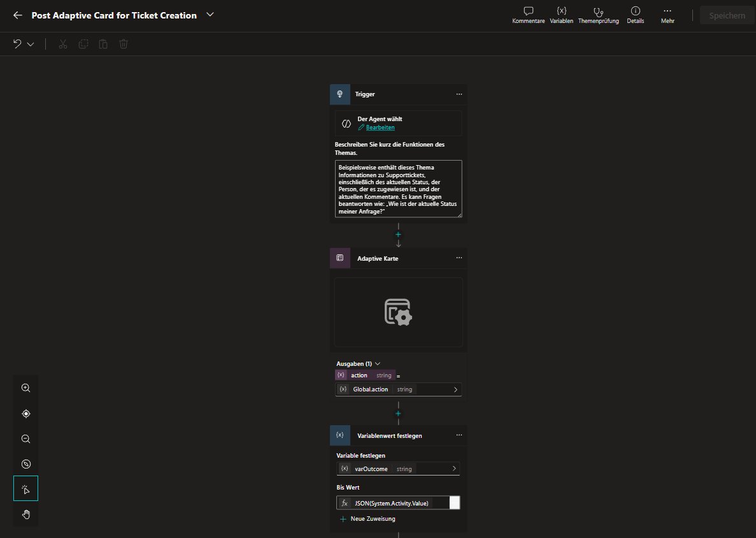This screenshot has width=756, height=538.
Task: Click the Variable festlegen label
Action: tap(360, 456)
